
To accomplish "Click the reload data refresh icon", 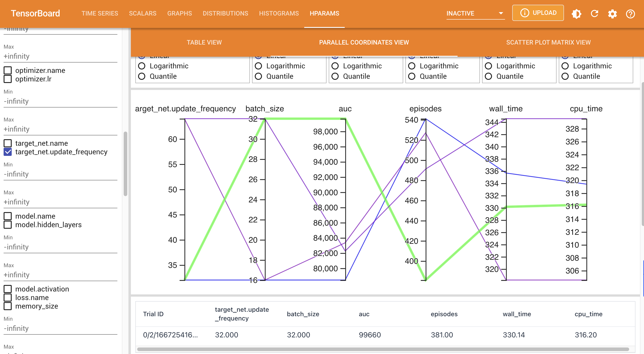I will pos(595,13).
